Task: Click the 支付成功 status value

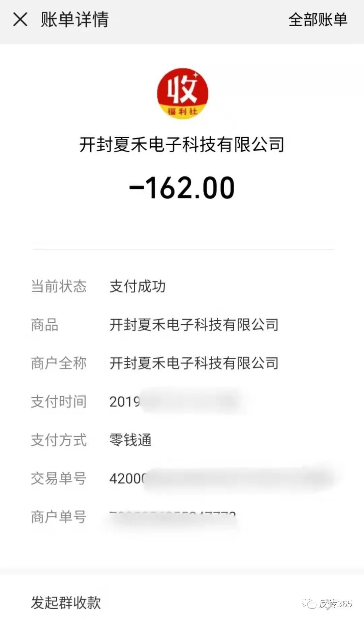Action: (x=138, y=286)
